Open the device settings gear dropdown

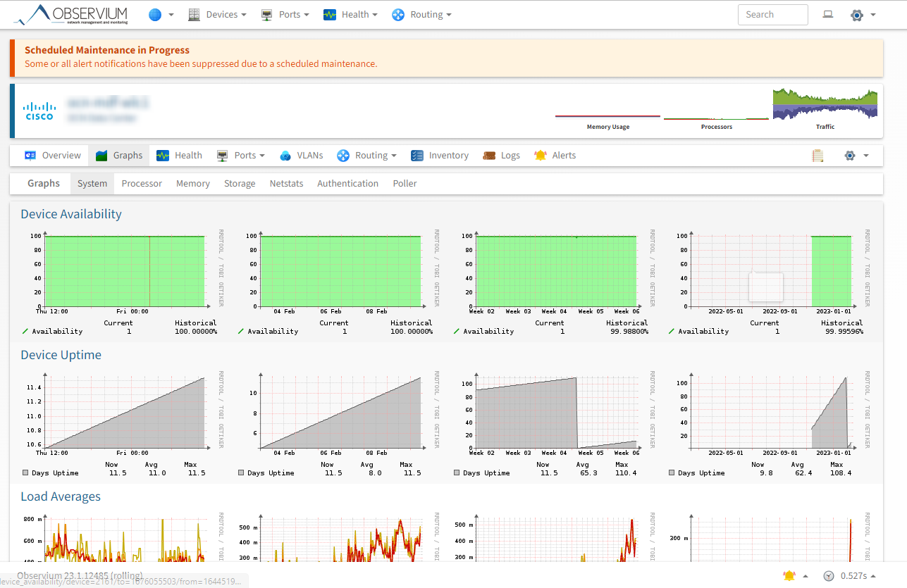tap(856, 156)
